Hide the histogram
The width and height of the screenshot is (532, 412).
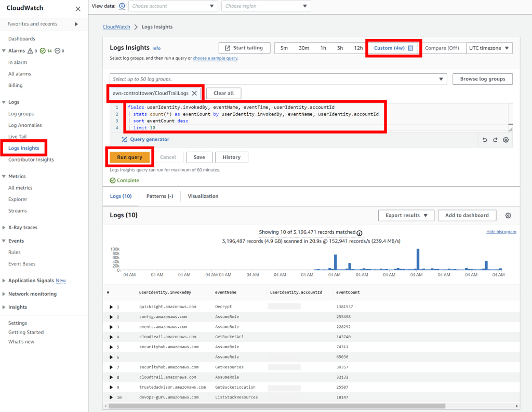pos(501,231)
